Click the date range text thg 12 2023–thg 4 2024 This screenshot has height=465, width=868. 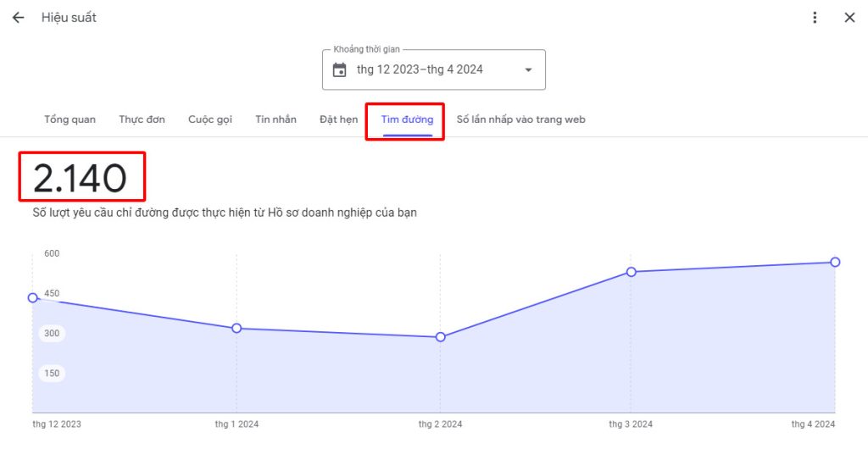[420, 70]
